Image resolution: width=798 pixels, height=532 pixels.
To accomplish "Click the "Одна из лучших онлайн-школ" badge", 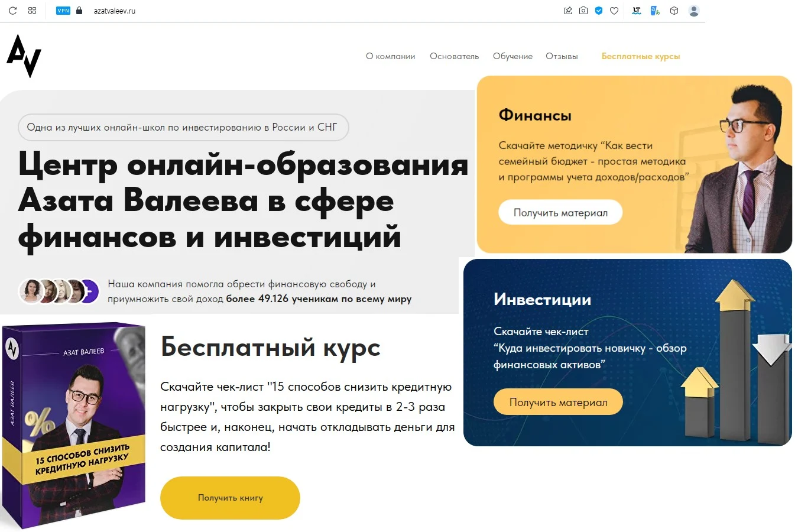I will [x=183, y=127].
